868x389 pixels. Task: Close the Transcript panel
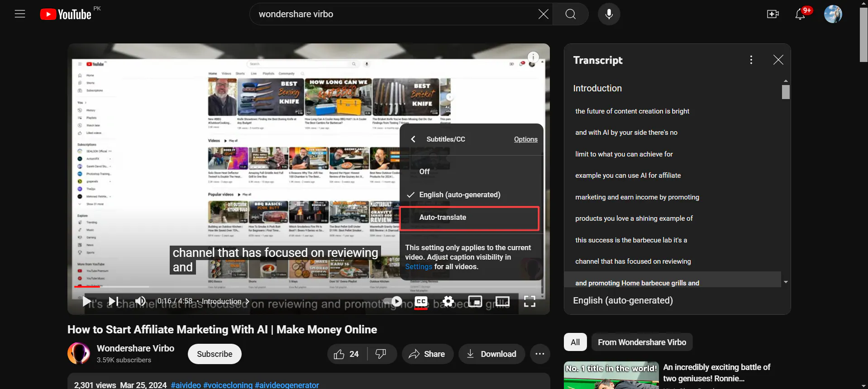point(778,60)
